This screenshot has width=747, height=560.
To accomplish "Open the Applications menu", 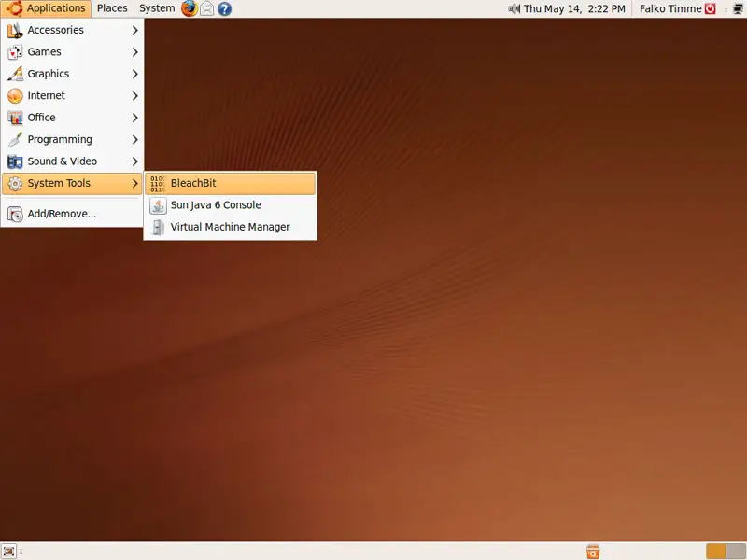I will pos(46,8).
